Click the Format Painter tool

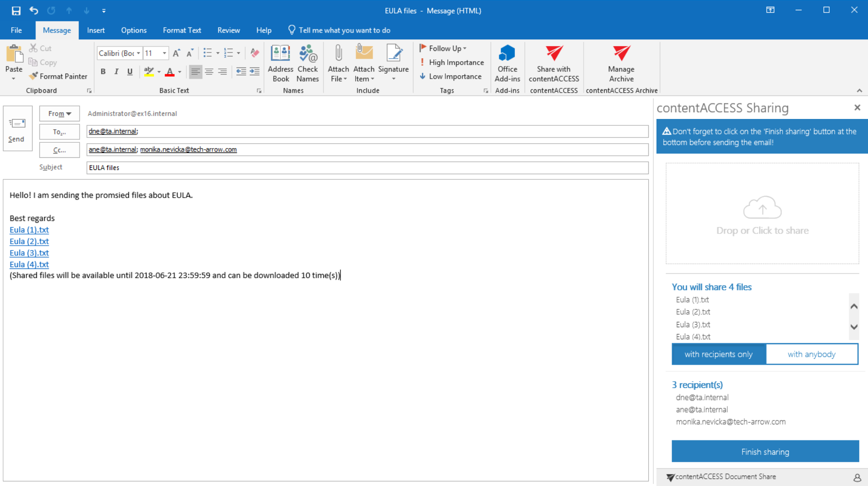pyautogui.click(x=58, y=76)
